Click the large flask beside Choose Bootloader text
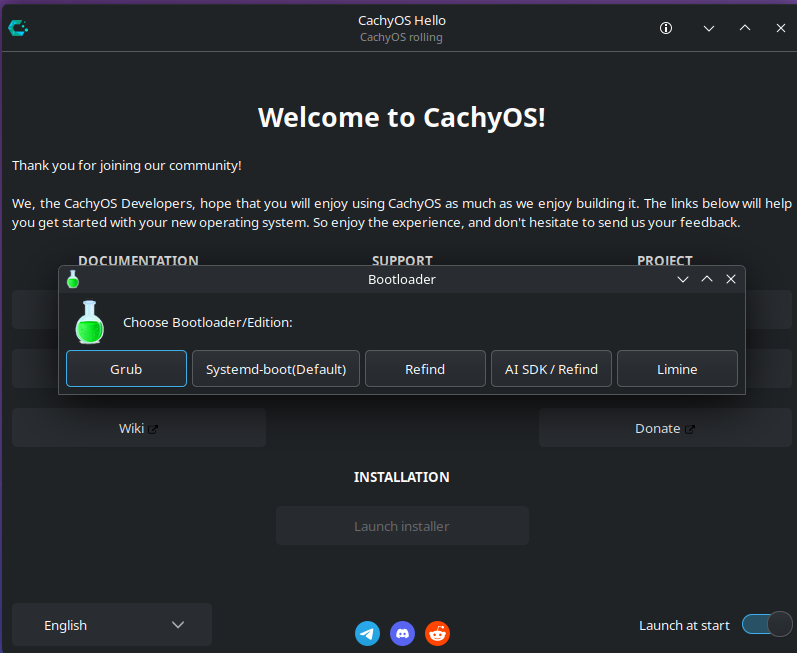This screenshot has height=653, width=797. pyautogui.click(x=89, y=322)
